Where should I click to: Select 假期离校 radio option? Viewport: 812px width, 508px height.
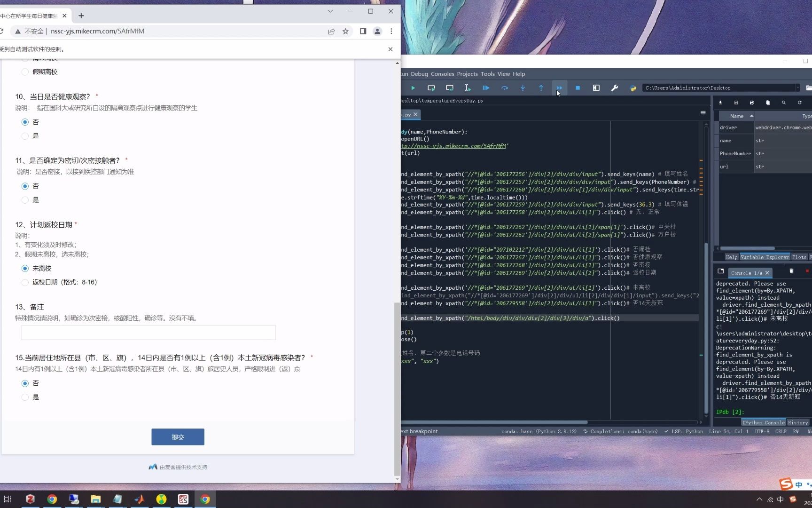(25, 72)
